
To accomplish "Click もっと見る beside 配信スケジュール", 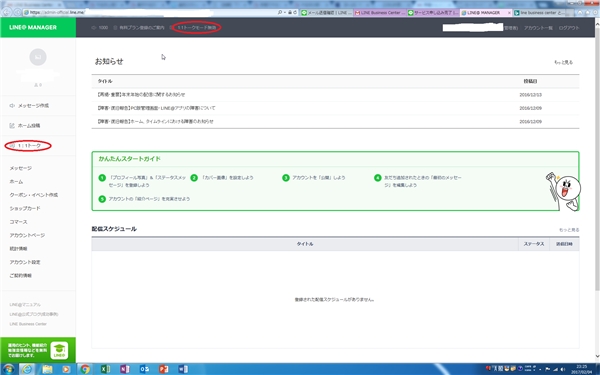I will click(569, 230).
